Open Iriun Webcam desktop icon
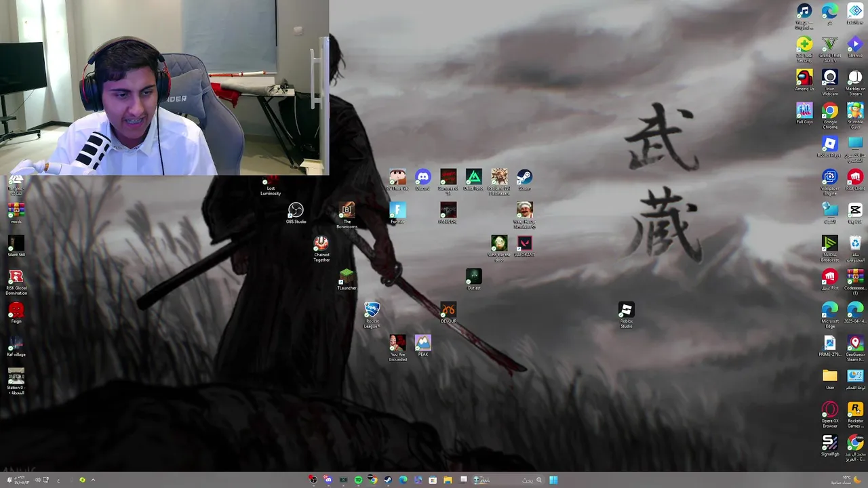 coord(830,83)
